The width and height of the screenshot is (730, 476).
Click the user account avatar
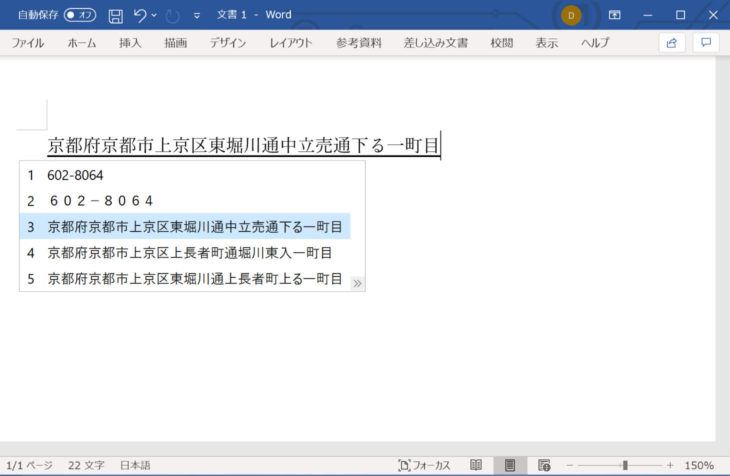tap(571, 15)
